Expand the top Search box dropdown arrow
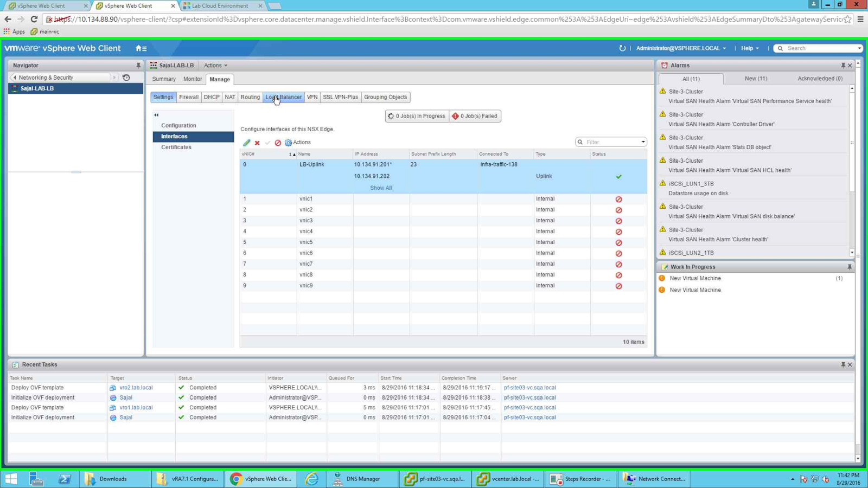 click(x=859, y=48)
